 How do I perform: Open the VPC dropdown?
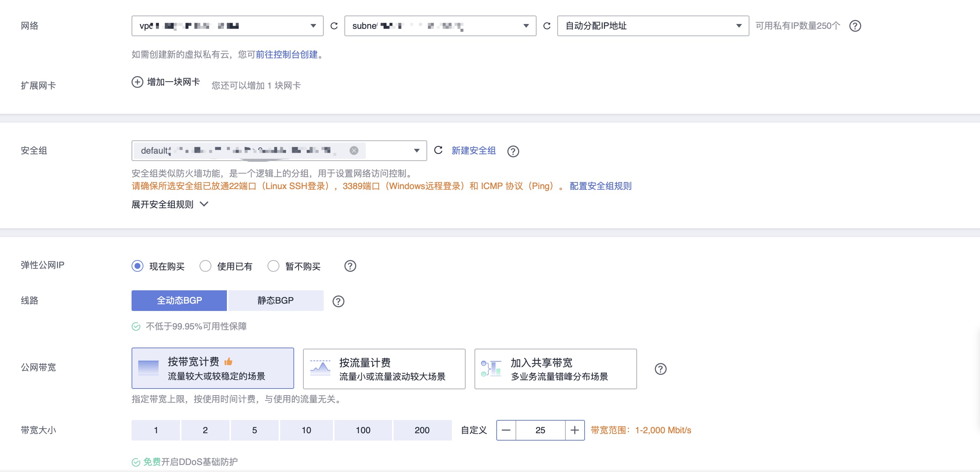228,26
